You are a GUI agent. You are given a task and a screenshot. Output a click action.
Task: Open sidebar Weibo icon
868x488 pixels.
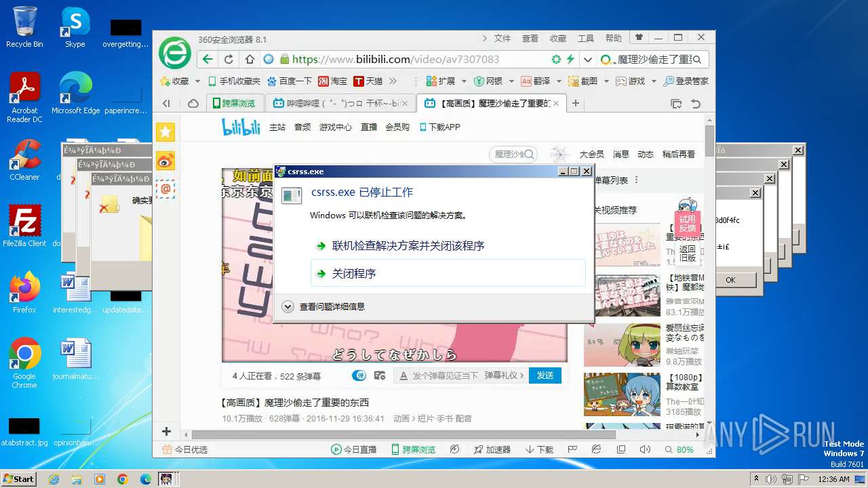(x=165, y=161)
